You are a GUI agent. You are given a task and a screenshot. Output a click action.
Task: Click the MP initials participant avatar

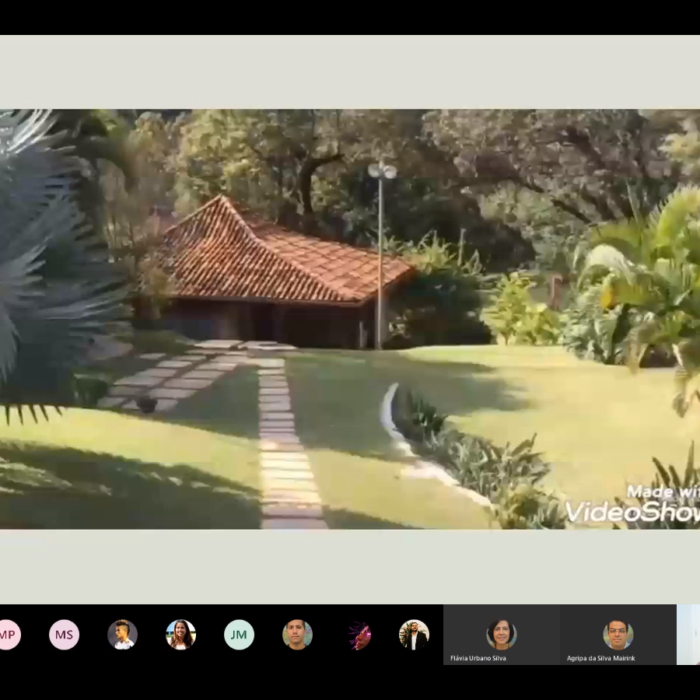click(8, 635)
